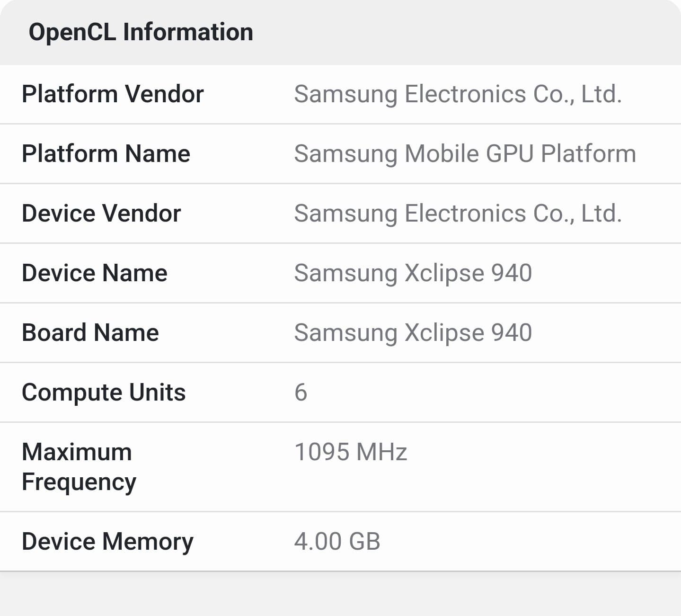Image resolution: width=681 pixels, height=616 pixels.
Task: Click the Compute Units label
Action: point(104,392)
